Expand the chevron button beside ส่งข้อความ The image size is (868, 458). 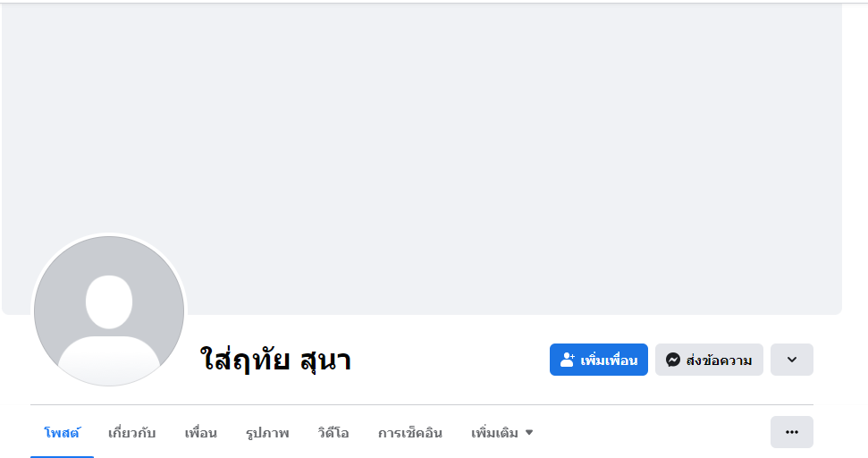click(791, 360)
